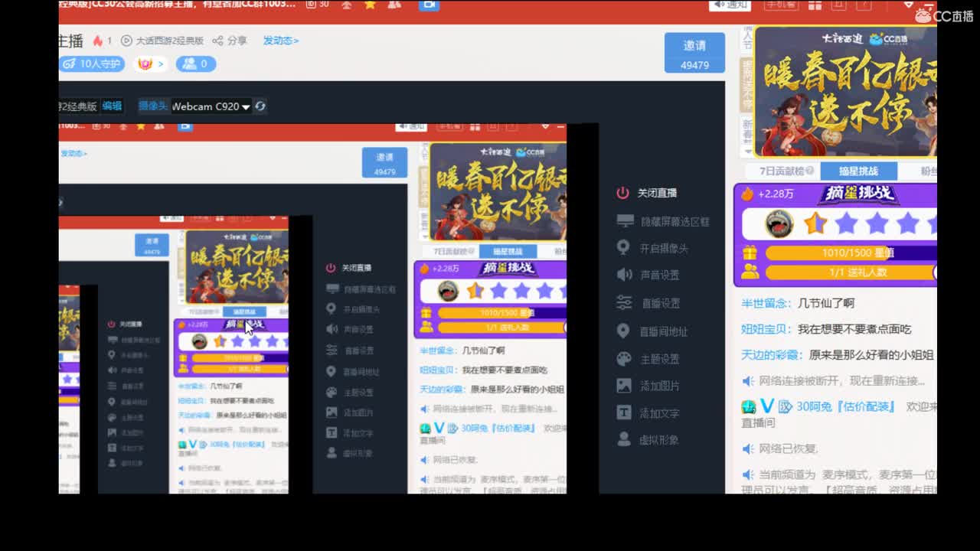Open 直播设置 stream settings
Viewport: 980px width, 551px height.
[x=660, y=302]
